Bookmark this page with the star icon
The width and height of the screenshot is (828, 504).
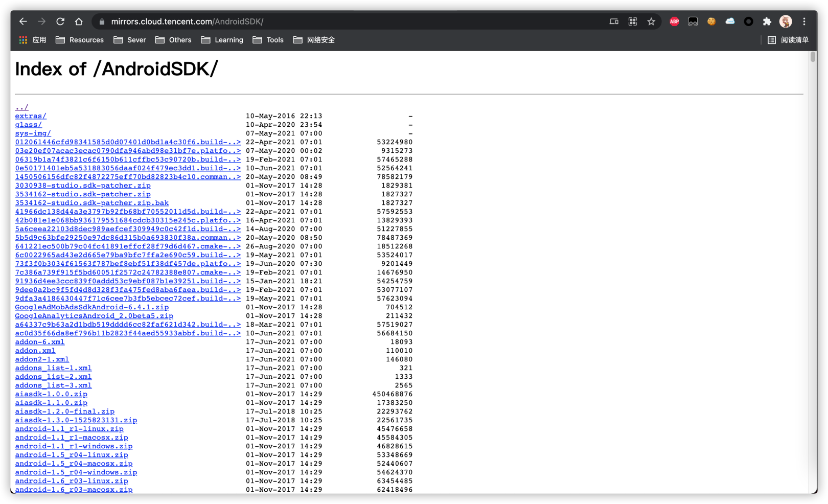[651, 21]
